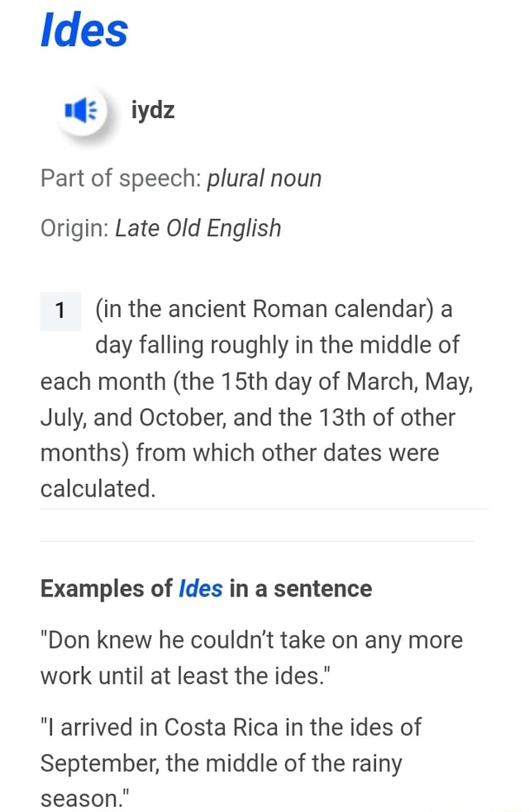
Task: Open the Ides link in the examples heading
Action: pyautogui.click(x=201, y=588)
